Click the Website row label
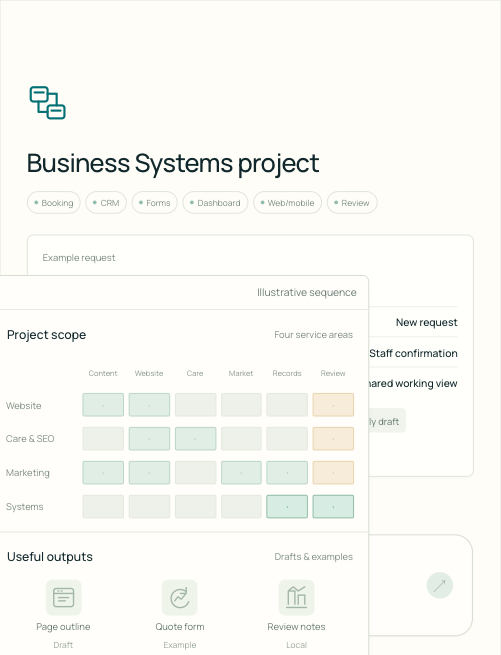The height and width of the screenshot is (655, 501). [23, 406]
